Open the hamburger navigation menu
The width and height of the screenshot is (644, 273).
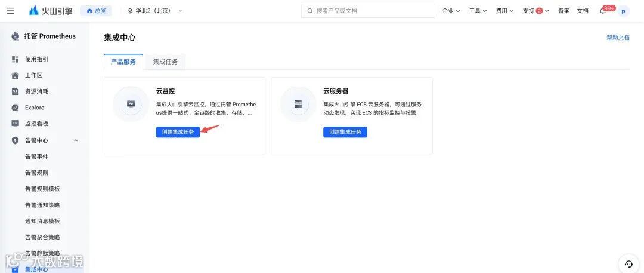click(x=11, y=11)
